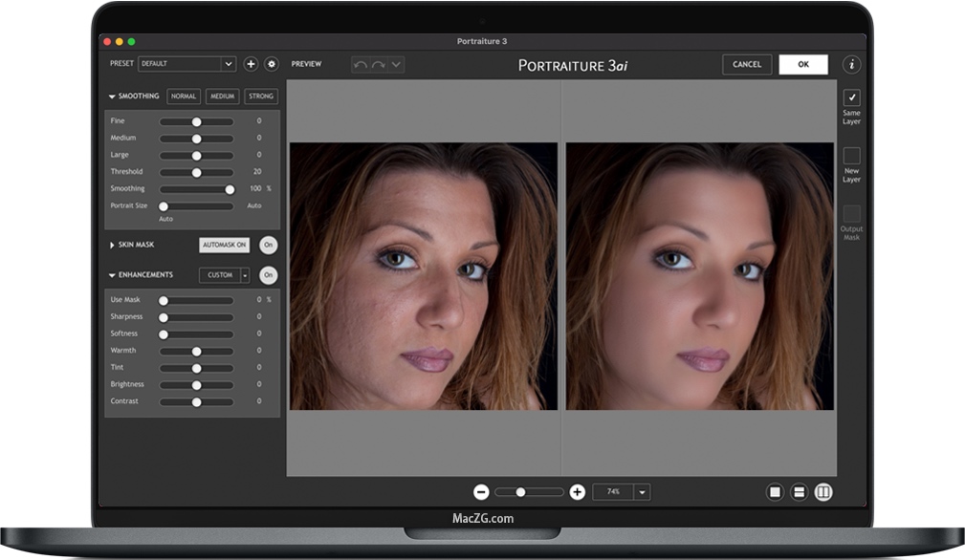
Task: Select the STRONG smoothing preset
Action: click(260, 97)
